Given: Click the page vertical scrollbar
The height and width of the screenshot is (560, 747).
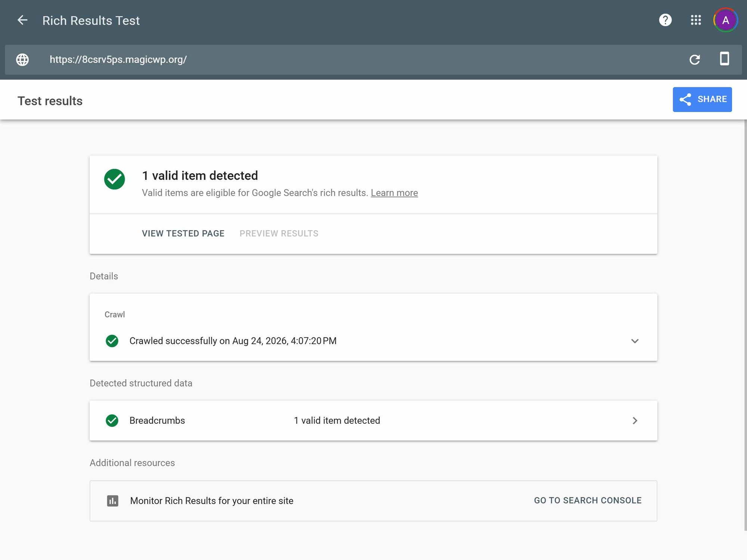Looking at the screenshot, I should [x=746, y=325].
